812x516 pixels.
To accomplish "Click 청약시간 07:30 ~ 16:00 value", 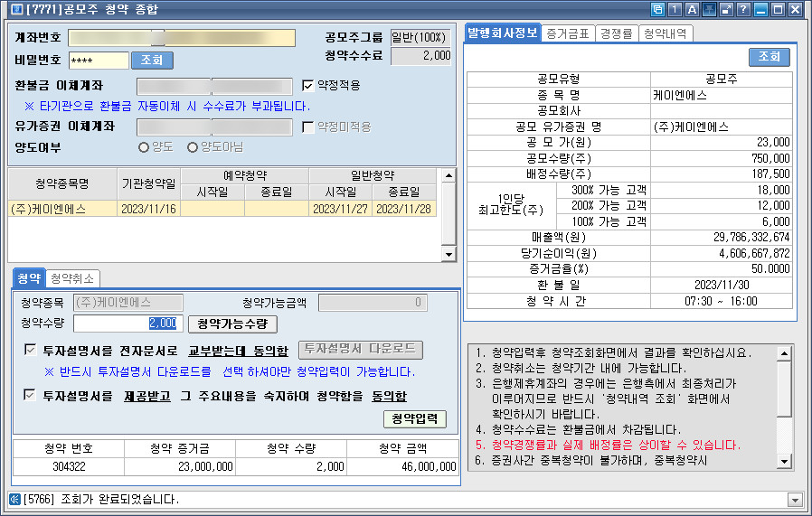I will point(722,301).
